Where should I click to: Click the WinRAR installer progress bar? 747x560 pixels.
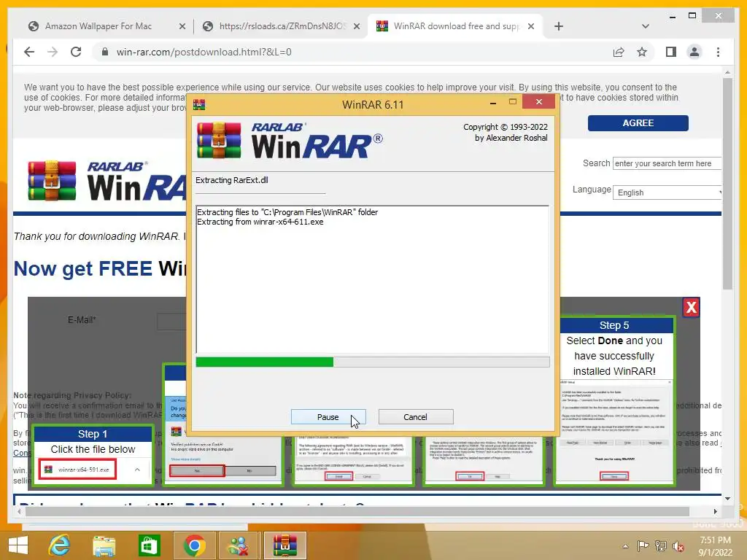(x=373, y=362)
